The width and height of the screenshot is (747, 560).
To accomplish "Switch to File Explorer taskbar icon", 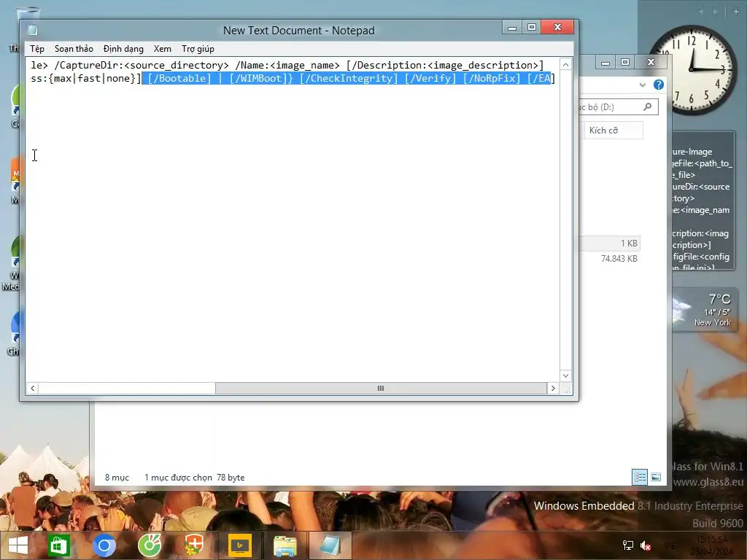I will pos(285,545).
